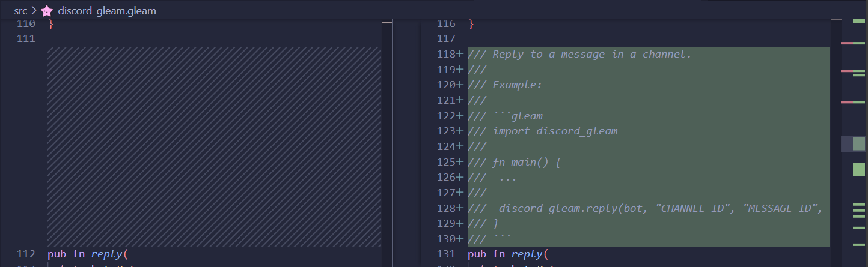Click 'pub fn reply(' in the right pane
Screen dimensions: 868x267
(508, 254)
